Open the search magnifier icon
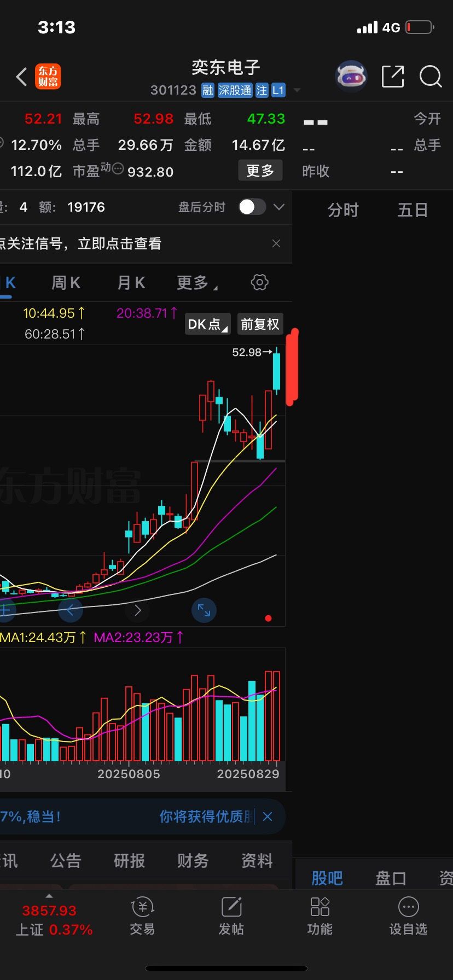Viewport: 453px width, 980px height. (431, 77)
